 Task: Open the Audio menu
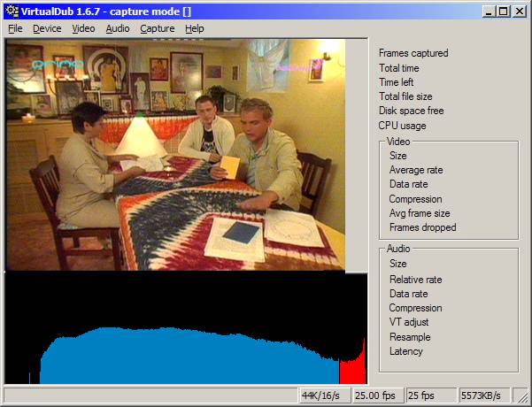(x=117, y=28)
